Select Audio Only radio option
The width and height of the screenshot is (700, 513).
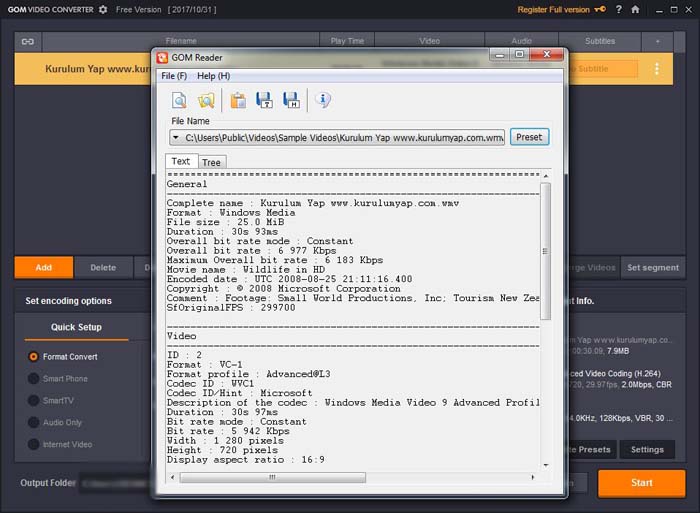(33, 422)
